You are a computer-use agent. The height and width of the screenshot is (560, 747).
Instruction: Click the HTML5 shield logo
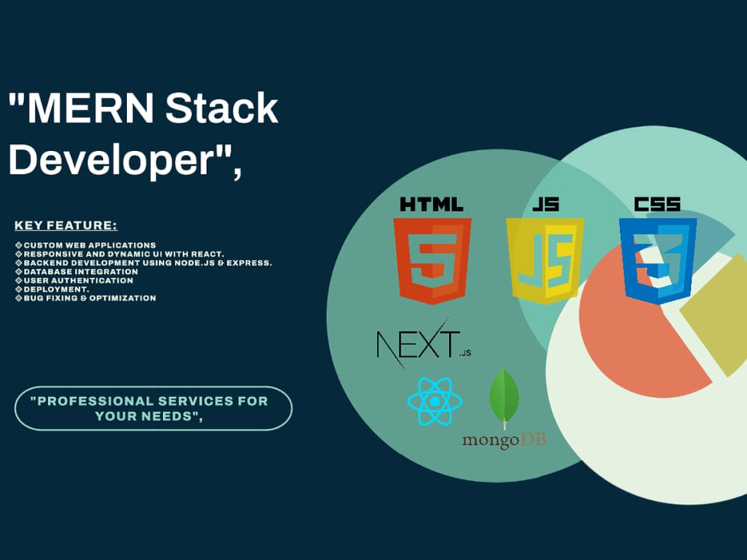pos(432,261)
